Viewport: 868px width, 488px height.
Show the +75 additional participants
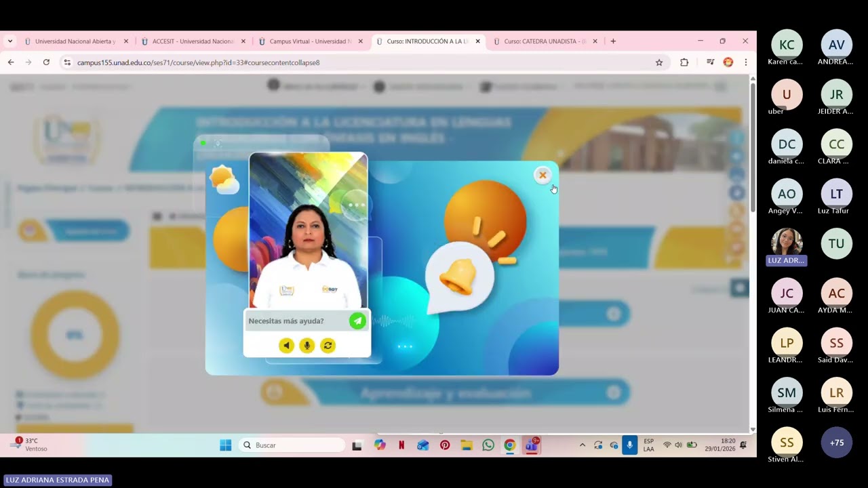837,443
